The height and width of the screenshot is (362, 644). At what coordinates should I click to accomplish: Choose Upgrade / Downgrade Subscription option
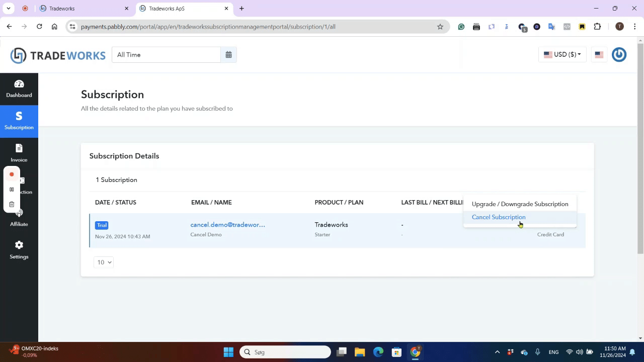click(x=520, y=204)
